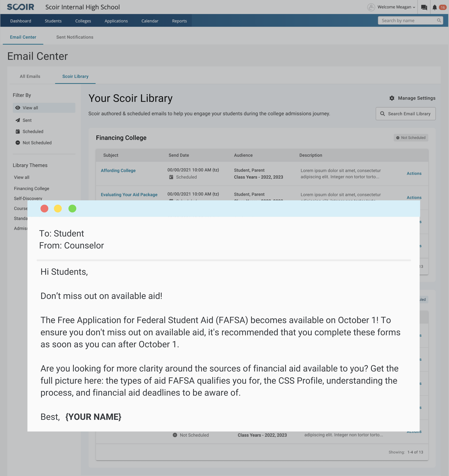This screenshot has width=449, height=476.
Task: Open the Students menu
Action: point(53,21)
